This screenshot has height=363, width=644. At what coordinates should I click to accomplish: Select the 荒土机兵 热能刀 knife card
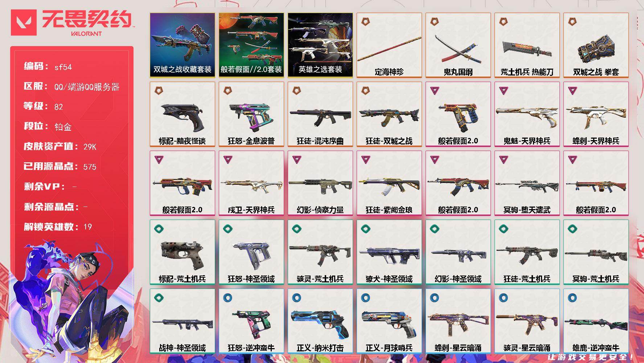tap(527, 45)
